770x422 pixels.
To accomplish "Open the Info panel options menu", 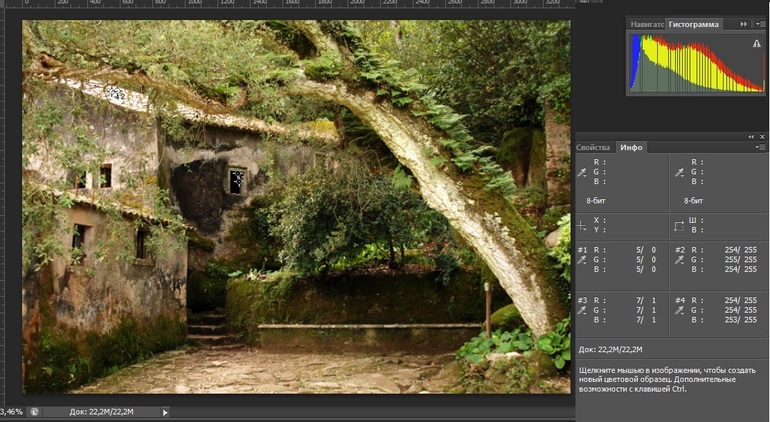I will [759, 147].
